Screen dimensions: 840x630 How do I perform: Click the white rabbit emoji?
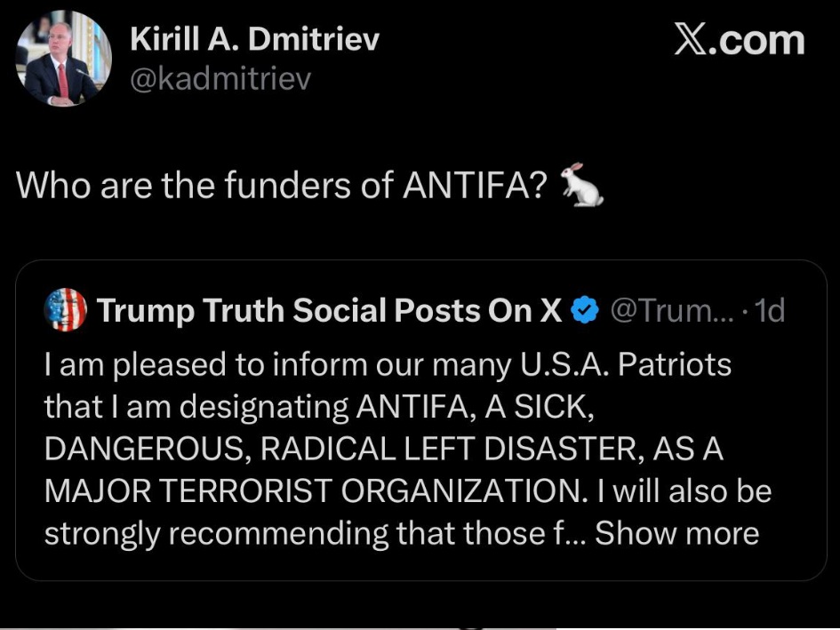[x=582, y=185]
